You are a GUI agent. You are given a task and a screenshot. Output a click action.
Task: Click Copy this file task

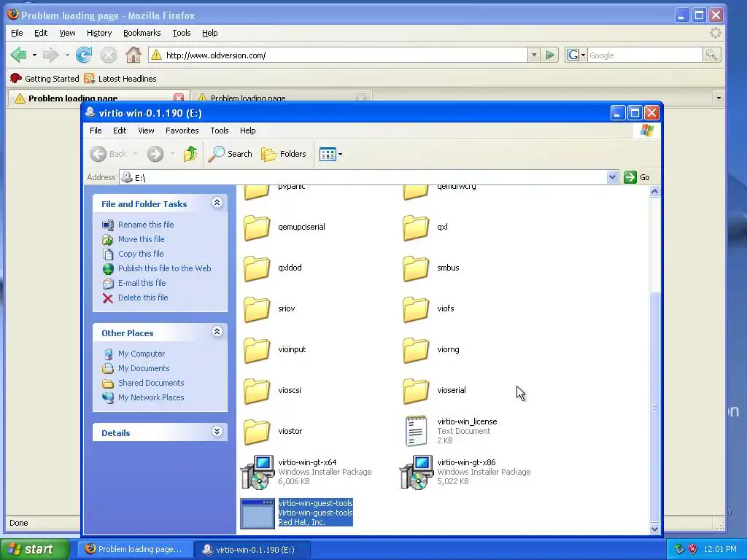coord(141,254)
